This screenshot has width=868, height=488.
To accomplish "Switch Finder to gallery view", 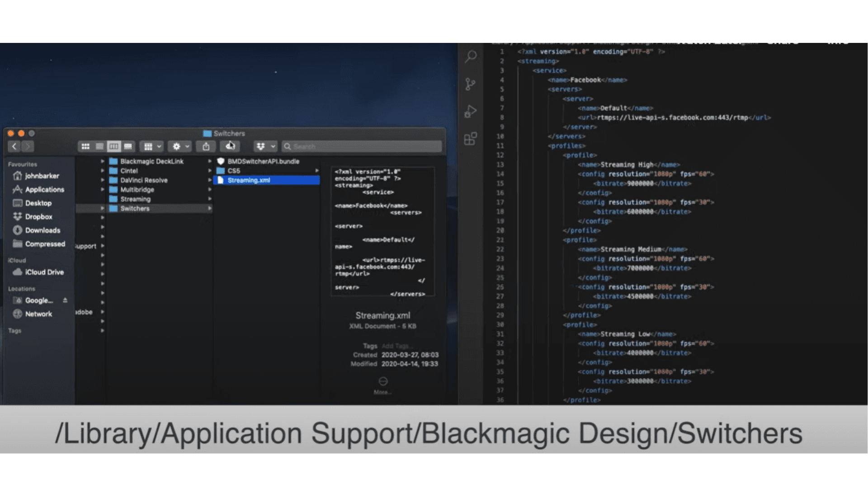I will 128,146.
